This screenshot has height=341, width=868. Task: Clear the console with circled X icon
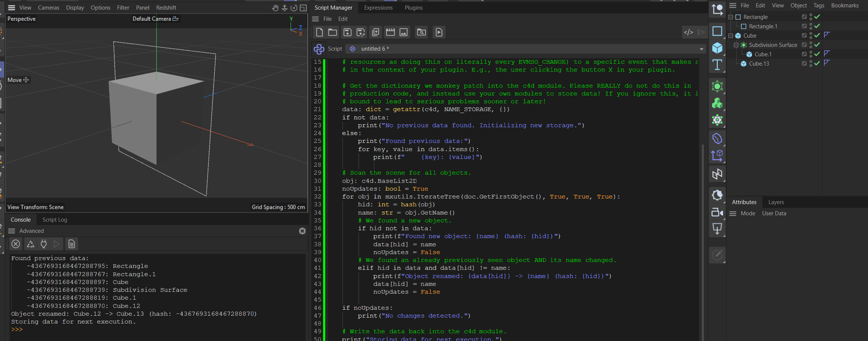tap(16, 244)
